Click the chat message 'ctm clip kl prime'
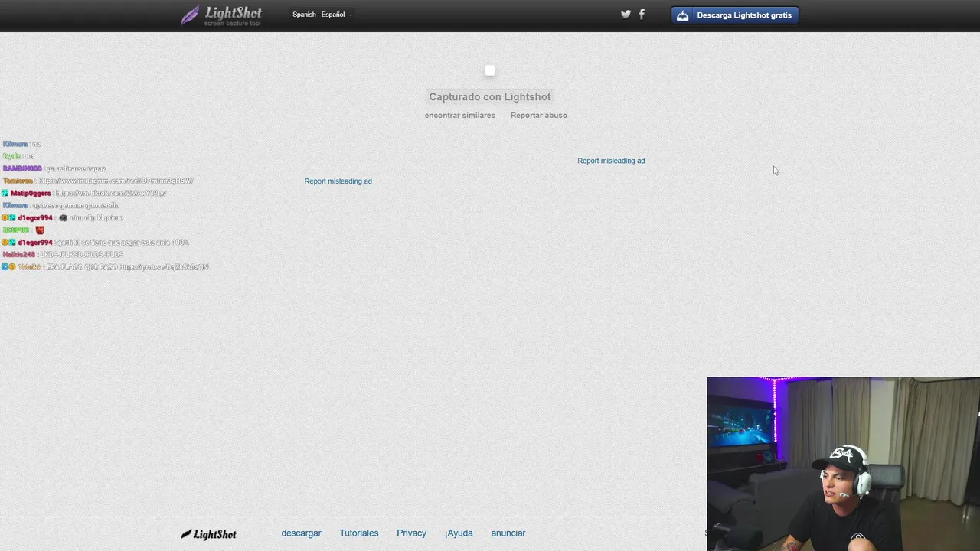Screen dimensions: 980x551 96,218
